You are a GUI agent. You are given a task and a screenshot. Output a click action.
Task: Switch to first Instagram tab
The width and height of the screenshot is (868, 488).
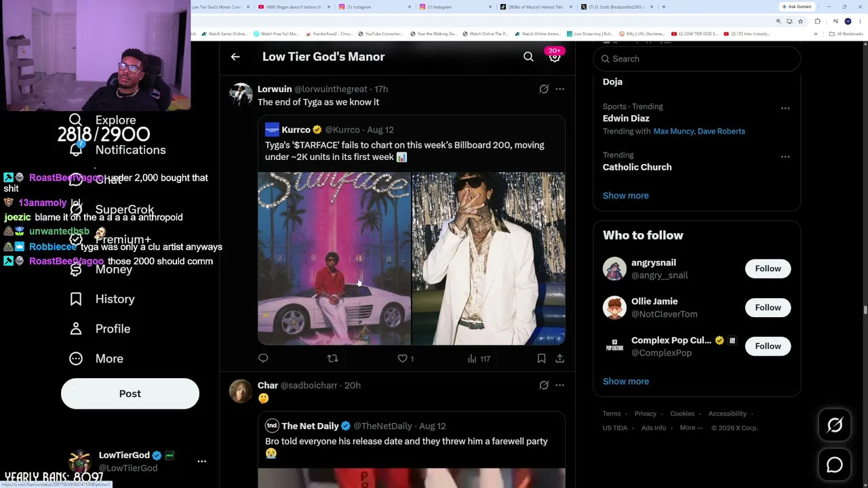point(374,7)
